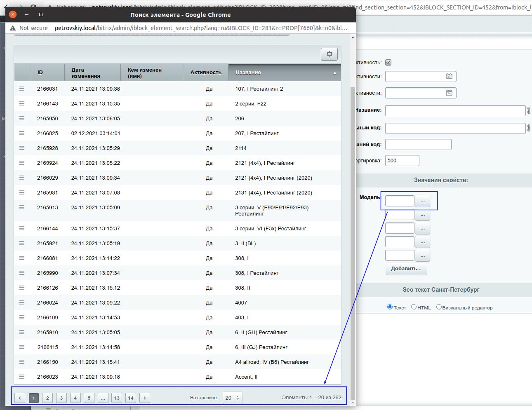The height and width of the screenshot is (410, 532).
Task: Click hamburger menu icon for row 2165950
Action: (22, 118)
